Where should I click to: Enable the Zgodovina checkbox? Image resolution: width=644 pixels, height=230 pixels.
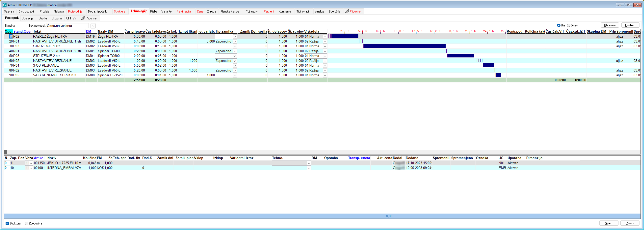point(27,223)
